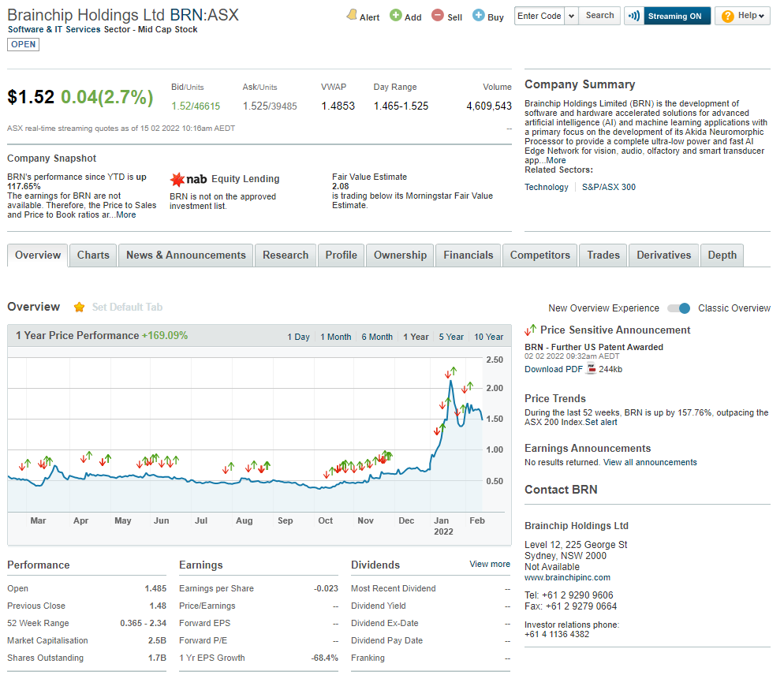Viewport: 784px width, 675px height.
Task: Click View all announcements link
Action: [x=650, y=463]
